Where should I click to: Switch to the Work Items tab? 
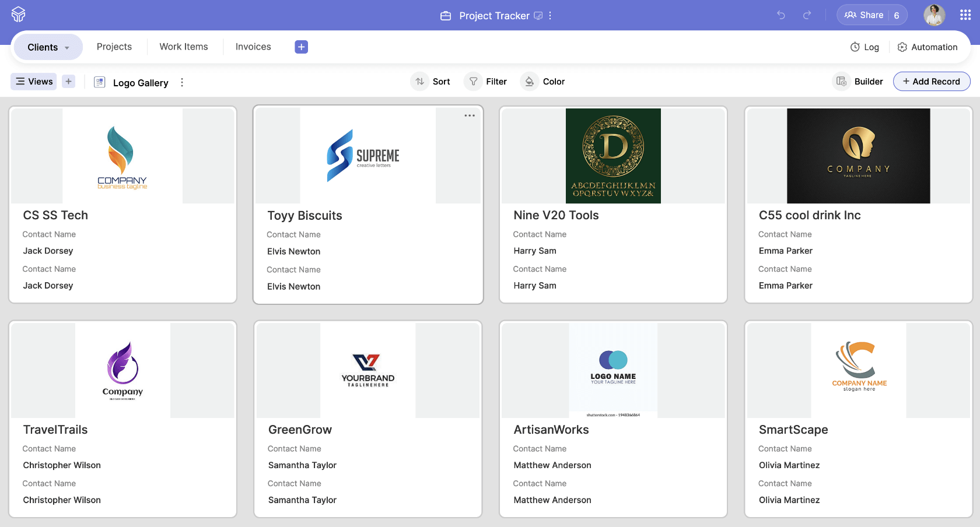(184, 47)
